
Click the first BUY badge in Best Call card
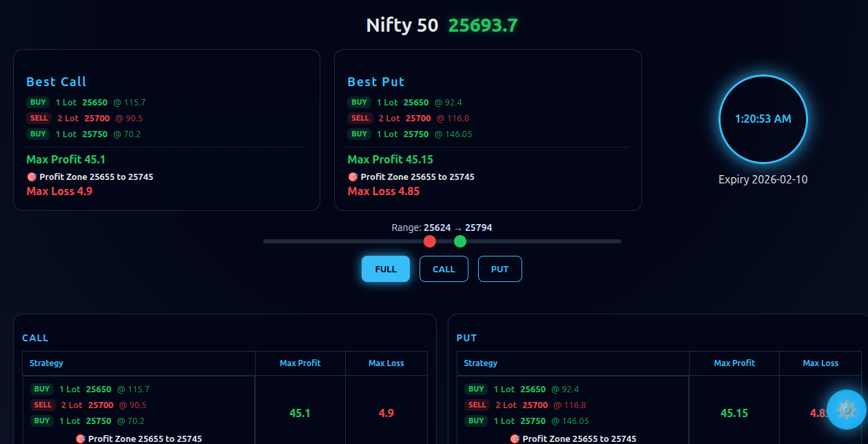click(x=38, y=102)
